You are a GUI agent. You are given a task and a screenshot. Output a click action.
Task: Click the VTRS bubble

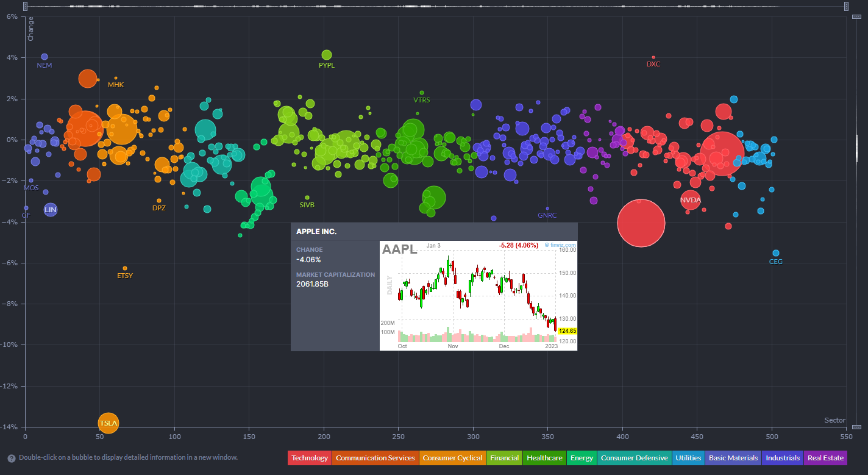(422, 93)
